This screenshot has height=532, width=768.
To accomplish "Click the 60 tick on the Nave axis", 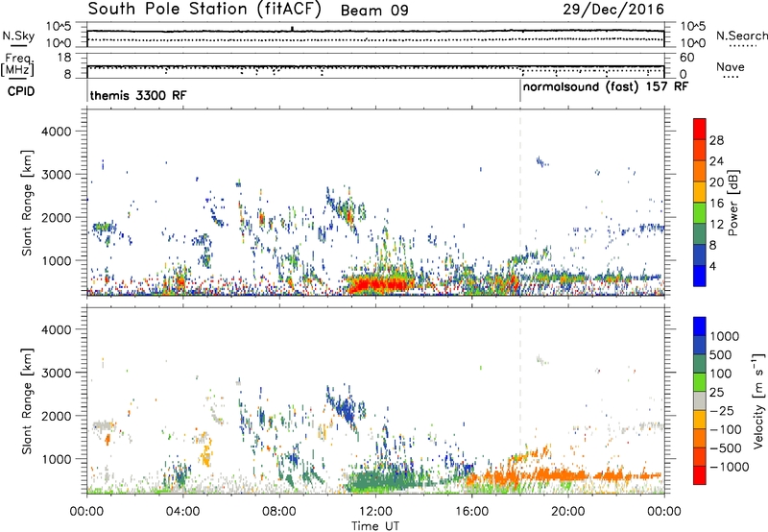I will (686, 58).
